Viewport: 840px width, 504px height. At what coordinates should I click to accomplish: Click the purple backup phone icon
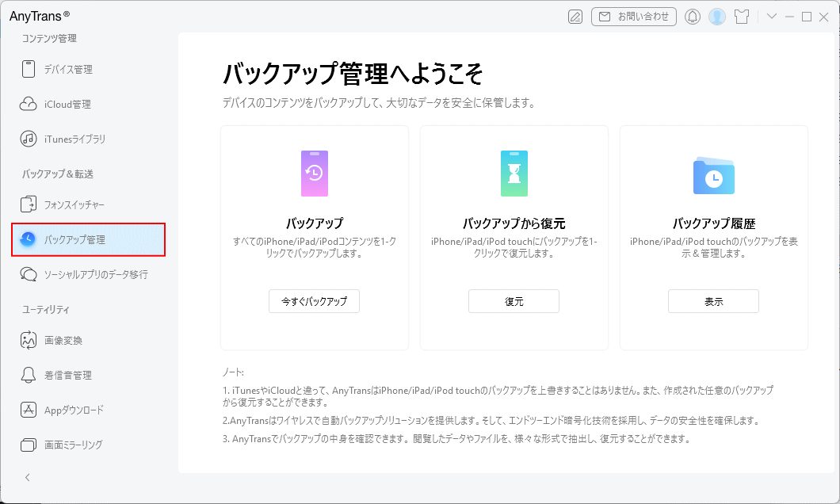[315, 174]
